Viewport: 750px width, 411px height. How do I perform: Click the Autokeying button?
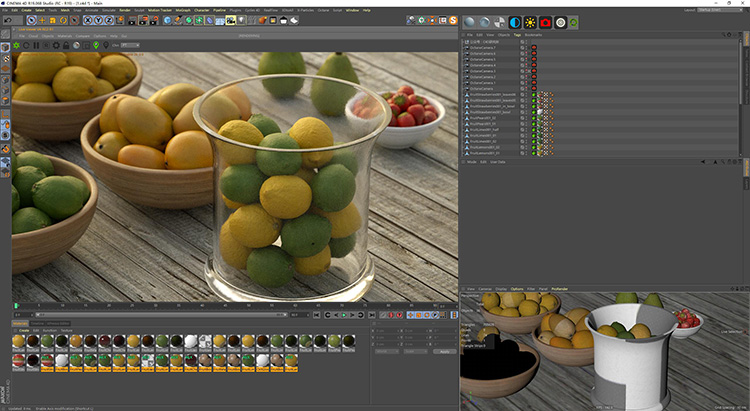click(391, 315)
